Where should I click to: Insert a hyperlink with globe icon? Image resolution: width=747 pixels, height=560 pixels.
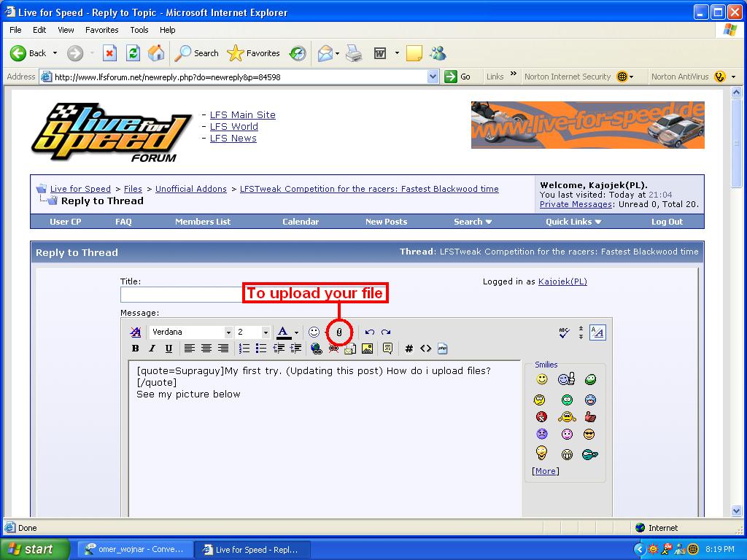point(316,349)
